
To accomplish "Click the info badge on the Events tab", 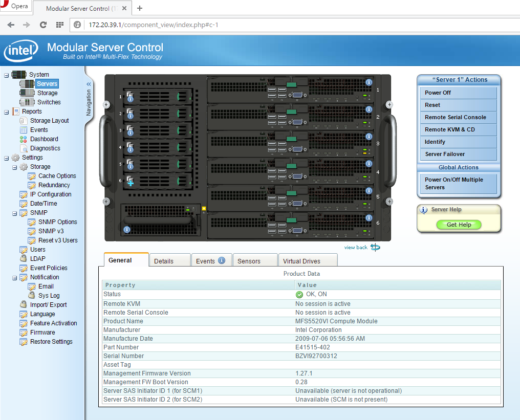I will [222, 260].
